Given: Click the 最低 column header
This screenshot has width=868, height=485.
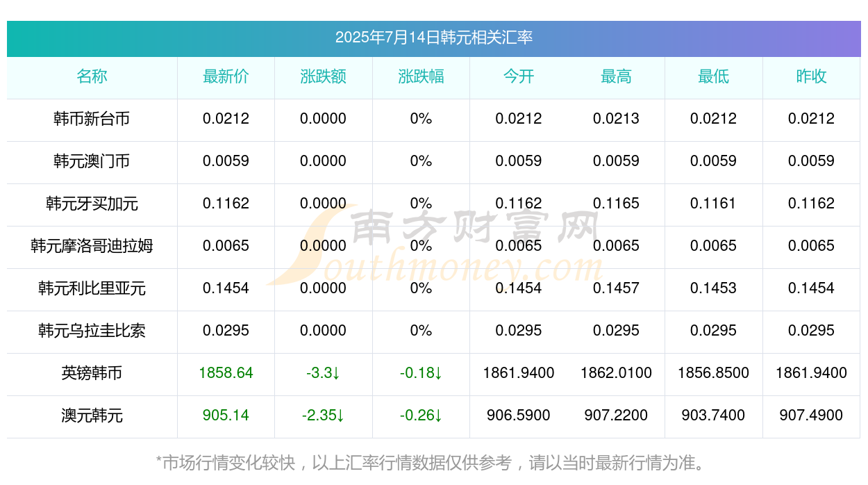Looking at the screenshot, I should pos(713,76).
